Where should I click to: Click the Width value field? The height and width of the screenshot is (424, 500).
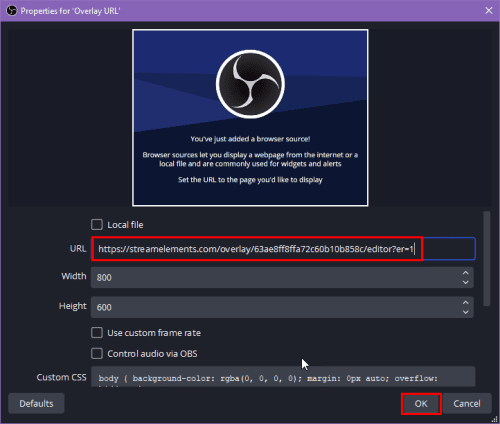tap(275, 277)
